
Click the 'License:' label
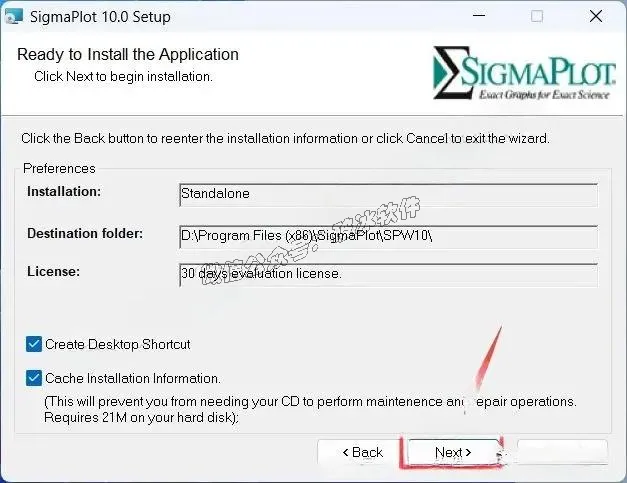(x=53, y=271)
